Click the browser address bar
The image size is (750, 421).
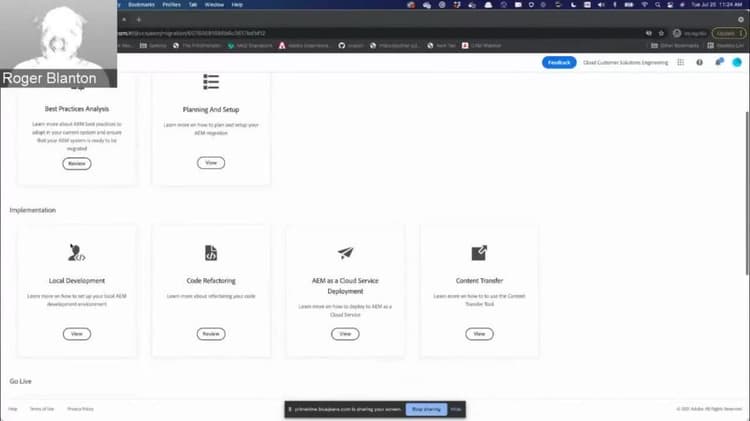[380, 33]
